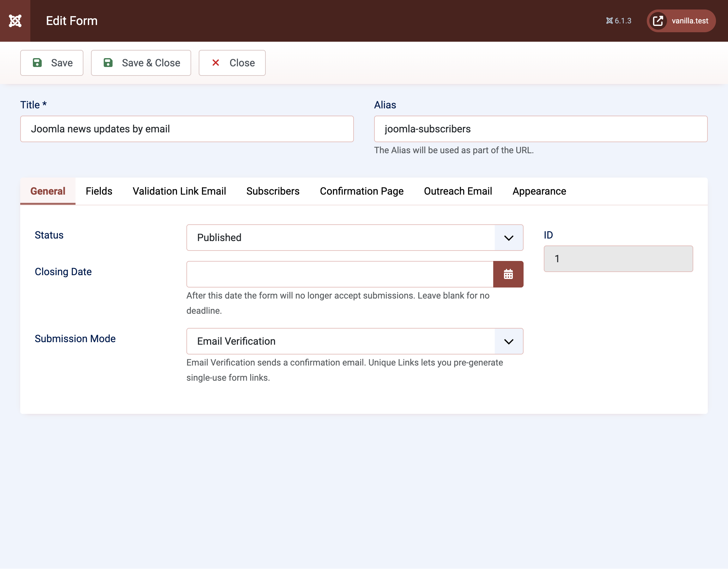Click the Save button

pos(52,63)
